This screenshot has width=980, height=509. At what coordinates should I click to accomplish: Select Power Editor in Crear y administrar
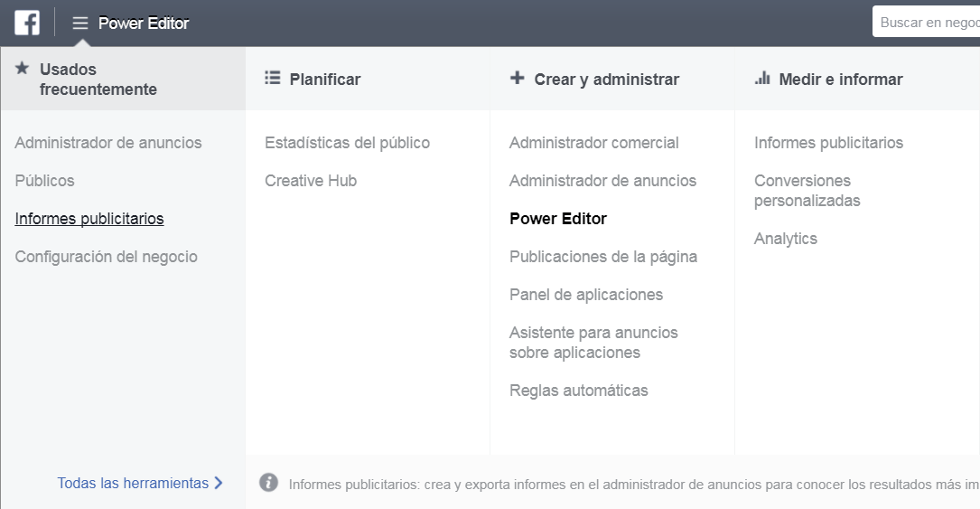[x=558, y=219]
